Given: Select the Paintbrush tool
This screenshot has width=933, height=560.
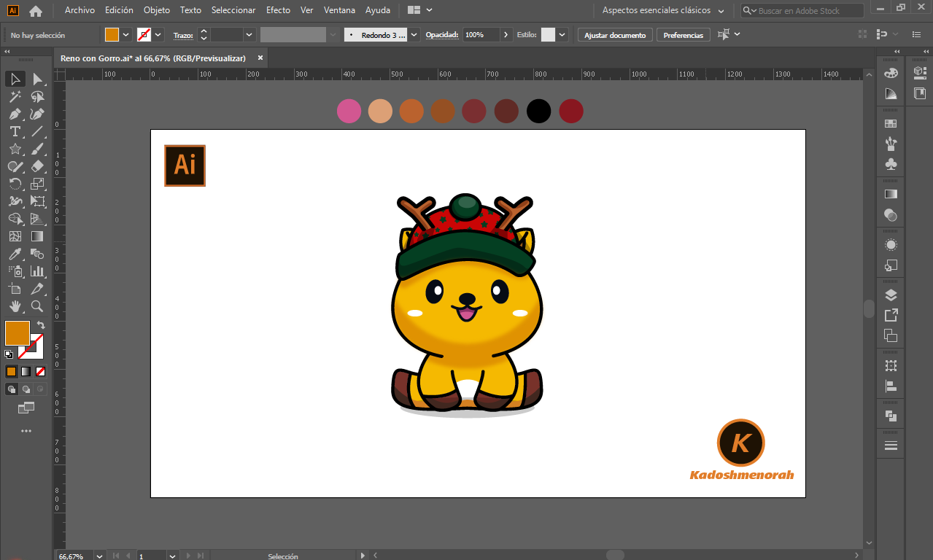Looking at the screenshot, I should [37, 149].
